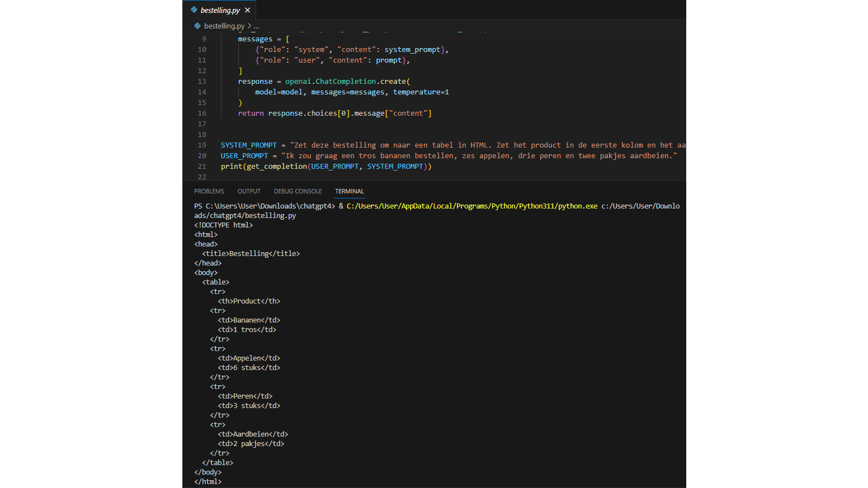Click the return statement on line 16
This screenshot has width=868, height=488.
click(251, 113)
